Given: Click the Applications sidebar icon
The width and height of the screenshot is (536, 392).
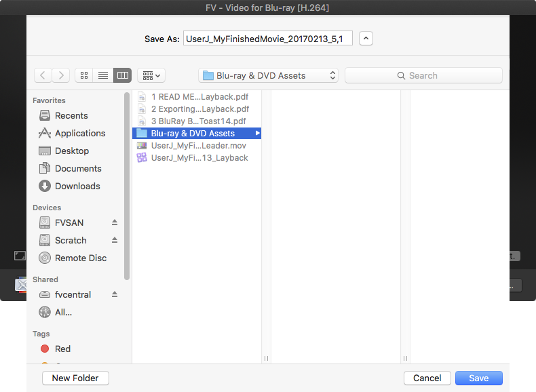Looking at the screenshot, I should coord(45,134).
